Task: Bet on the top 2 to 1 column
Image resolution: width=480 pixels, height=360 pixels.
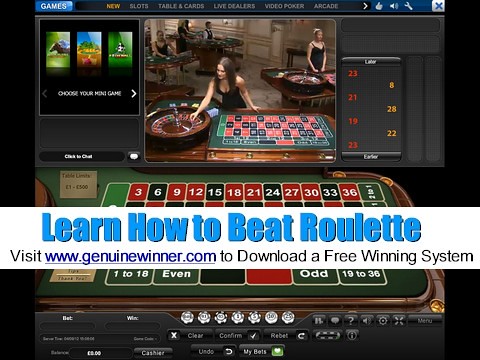Action: click(370, 192)
